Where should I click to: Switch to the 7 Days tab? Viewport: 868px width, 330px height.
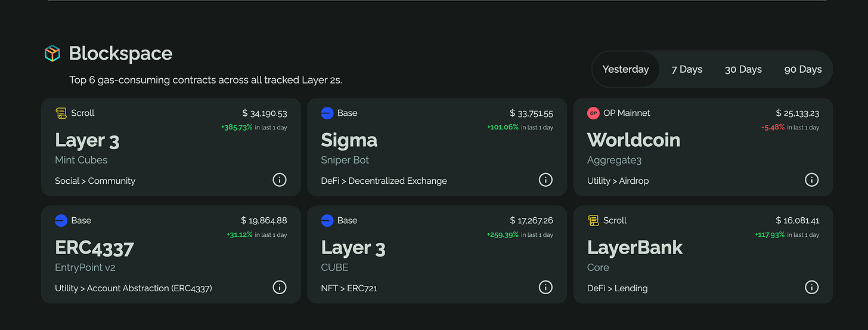point(687,69)
